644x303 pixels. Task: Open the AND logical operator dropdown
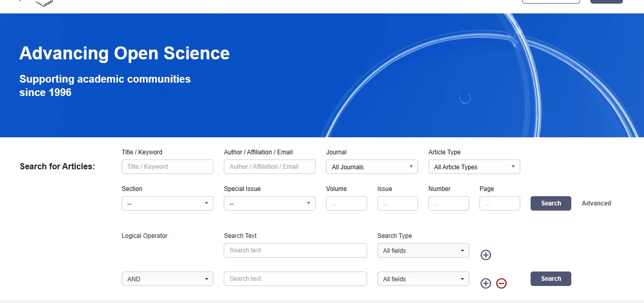pyautogui.click(x=168, y=279)
